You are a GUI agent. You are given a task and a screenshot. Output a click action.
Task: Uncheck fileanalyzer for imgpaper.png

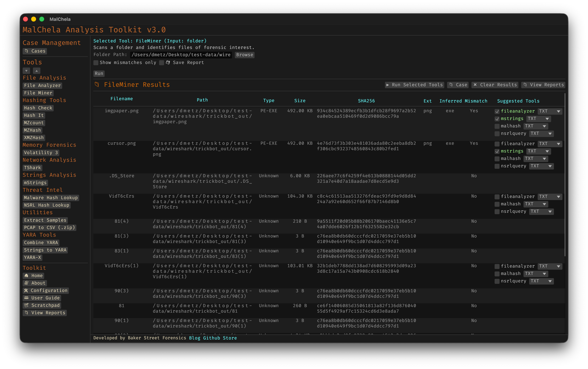pos(497,111)
